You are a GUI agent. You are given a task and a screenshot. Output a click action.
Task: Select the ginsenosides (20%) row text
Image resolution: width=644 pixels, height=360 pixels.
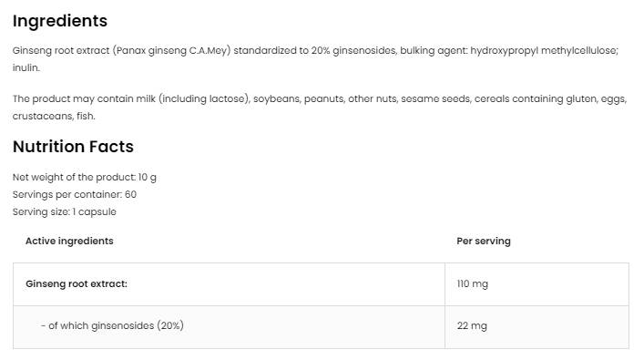(x=112, y=326)
